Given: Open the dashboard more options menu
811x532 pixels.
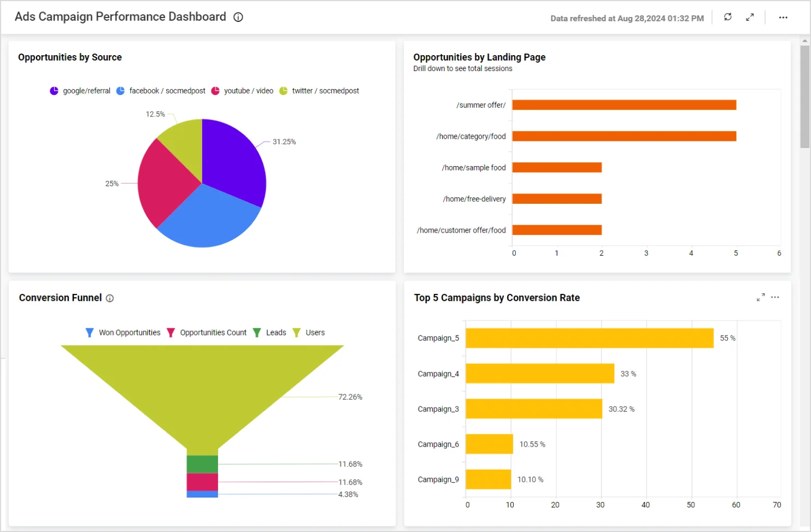Looking at the screenshot, I should pyautogui.click(x=783, y=17).
